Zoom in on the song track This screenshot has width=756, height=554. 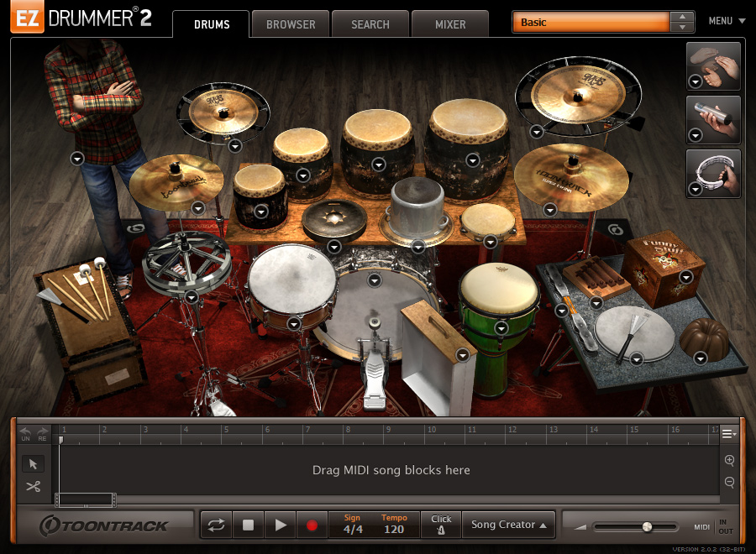(729, 461)
